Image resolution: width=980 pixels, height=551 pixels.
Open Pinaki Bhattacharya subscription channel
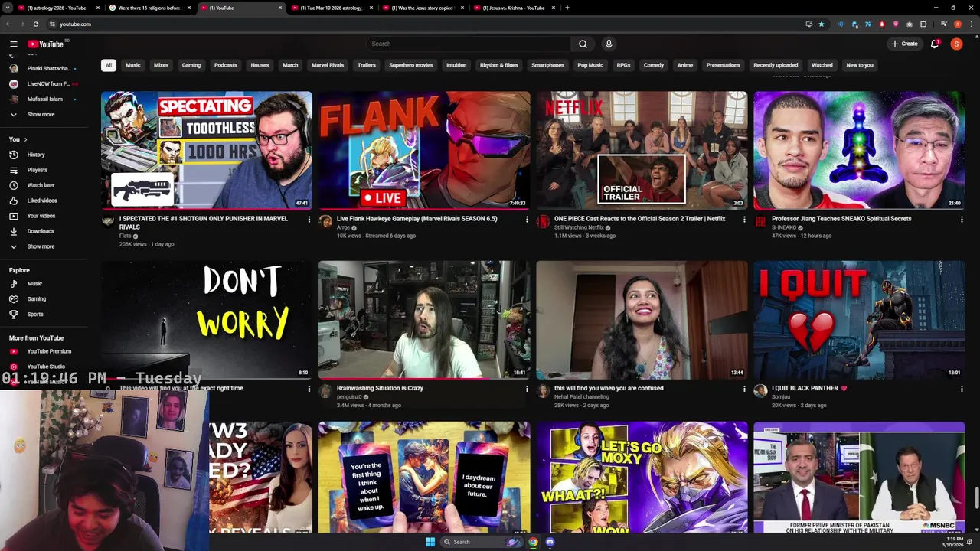43,69
